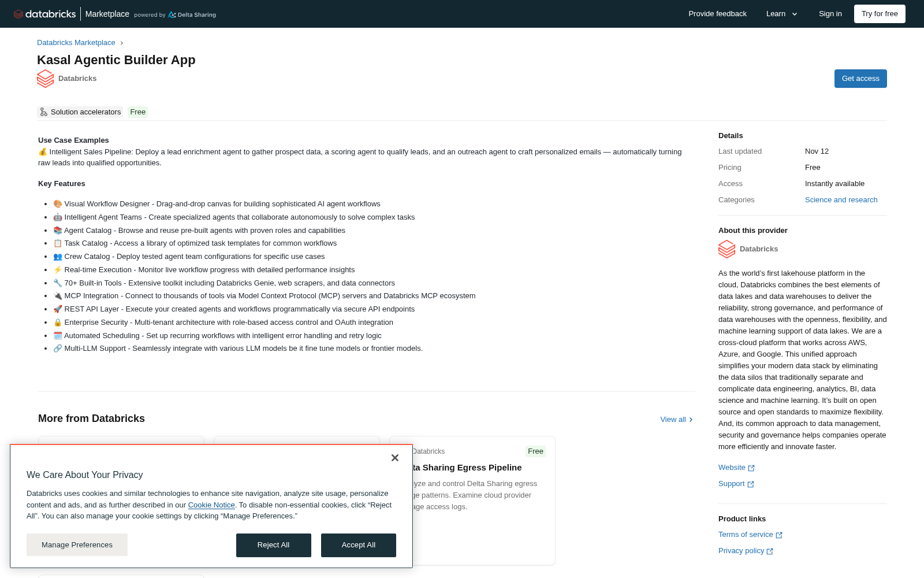View all listings from Databricks
Image resolution: width=924 pixels, height=578 pixels.
click(x=676, y=420)
